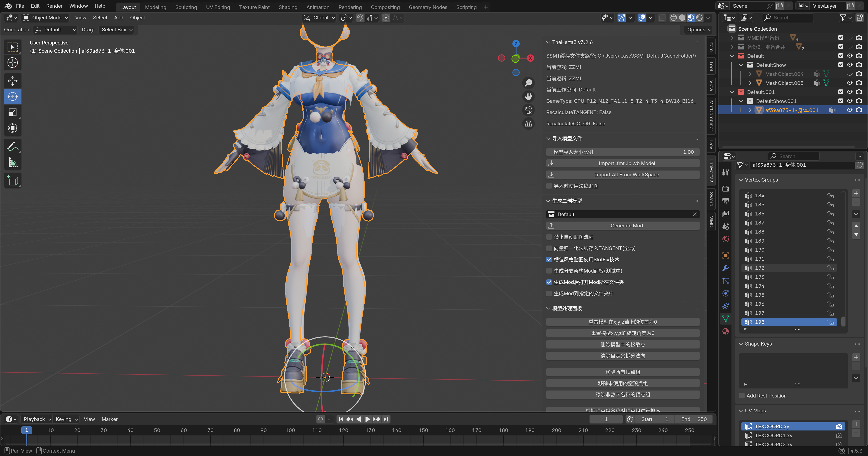
Task: Select the Scale tool
Action: pyautogui.click(x=12, y=112)
